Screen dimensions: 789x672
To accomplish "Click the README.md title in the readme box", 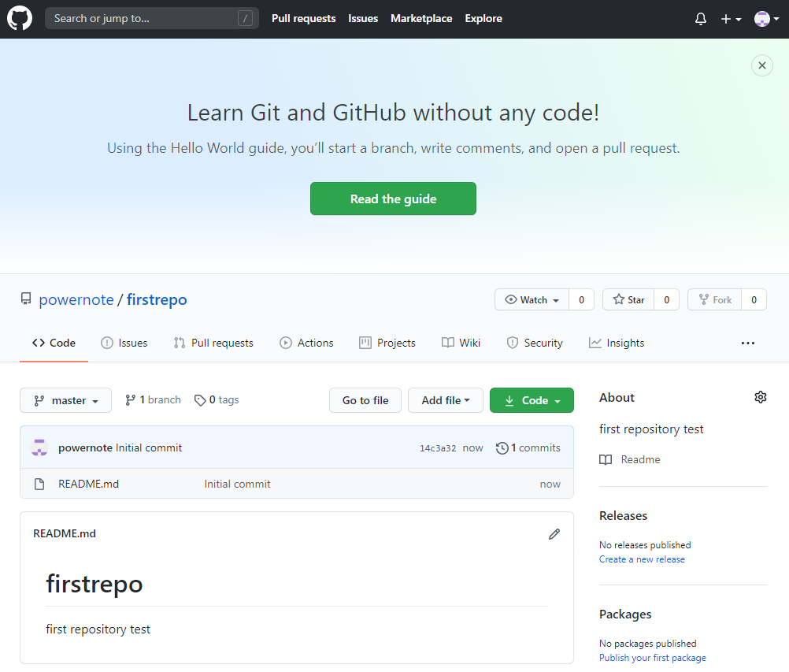I will (65, 533).
